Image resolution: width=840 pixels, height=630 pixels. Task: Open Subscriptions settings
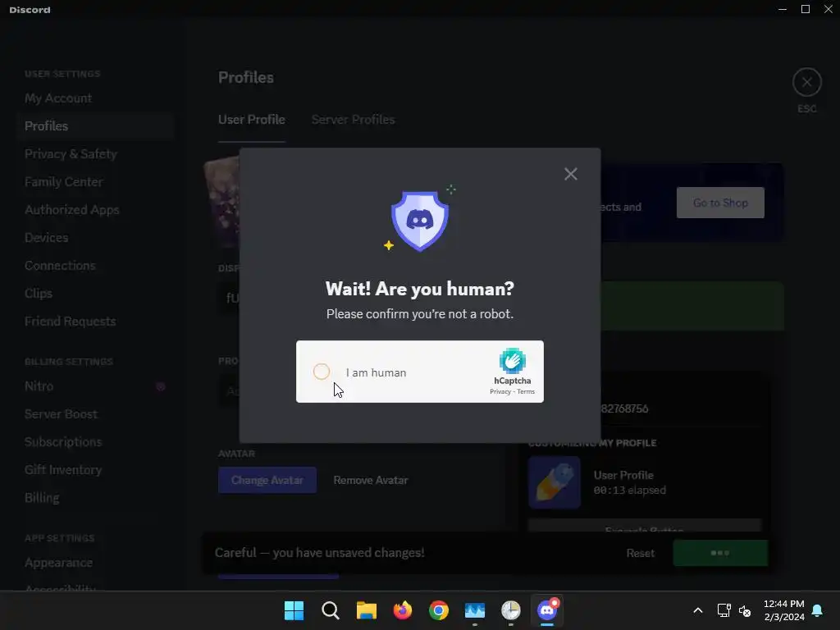63,442
